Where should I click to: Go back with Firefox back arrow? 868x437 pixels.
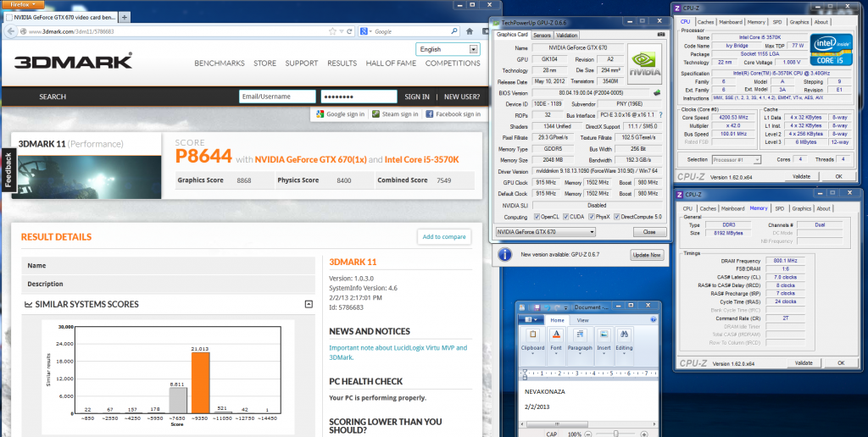[9, 31]
